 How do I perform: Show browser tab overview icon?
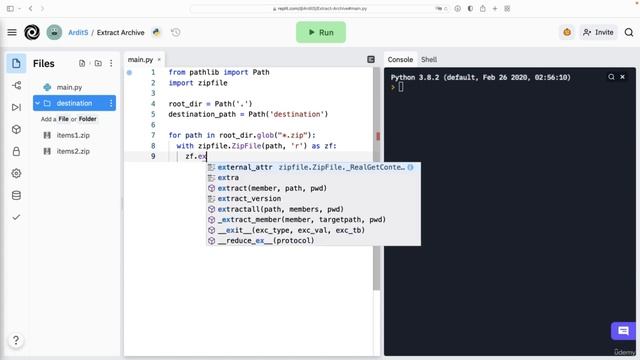click(507, 8)
